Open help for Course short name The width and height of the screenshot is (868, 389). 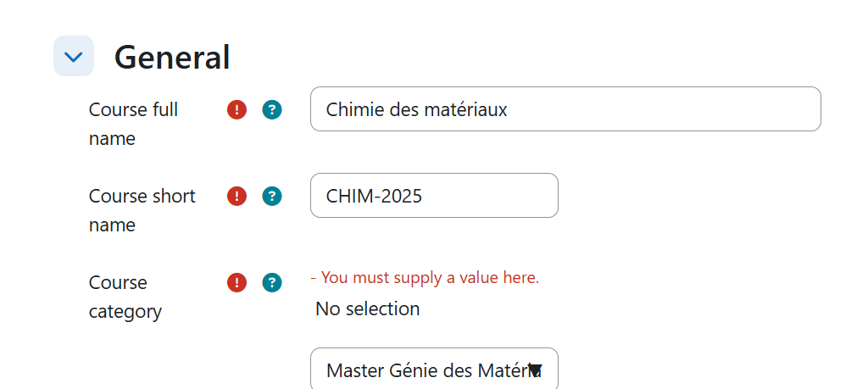272,196
